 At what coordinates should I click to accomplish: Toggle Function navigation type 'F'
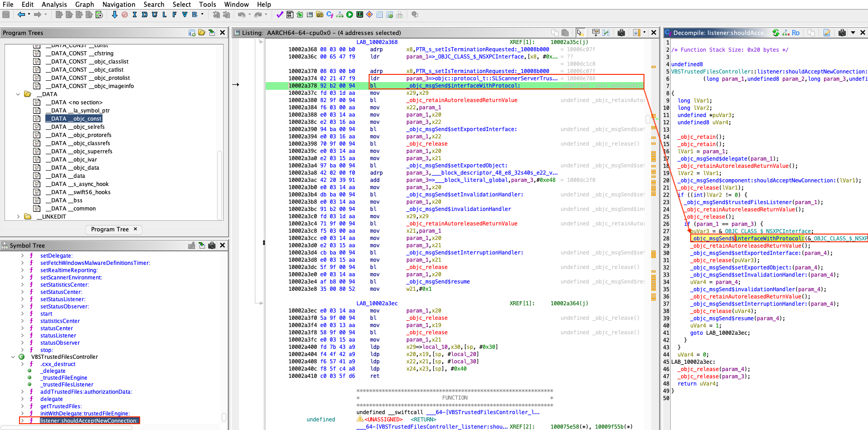point(175,15)
